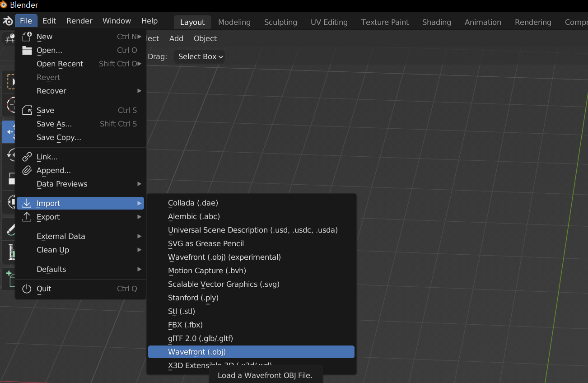Choose Link... from the File menu
This screenshot has width=588, height=383.
tap(80, 157)
